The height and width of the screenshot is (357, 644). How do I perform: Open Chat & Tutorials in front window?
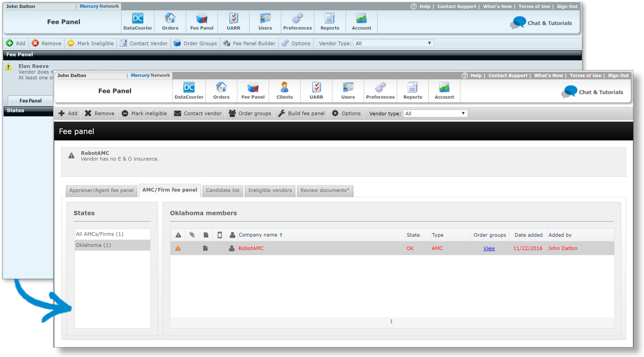(x=592, y=92)
